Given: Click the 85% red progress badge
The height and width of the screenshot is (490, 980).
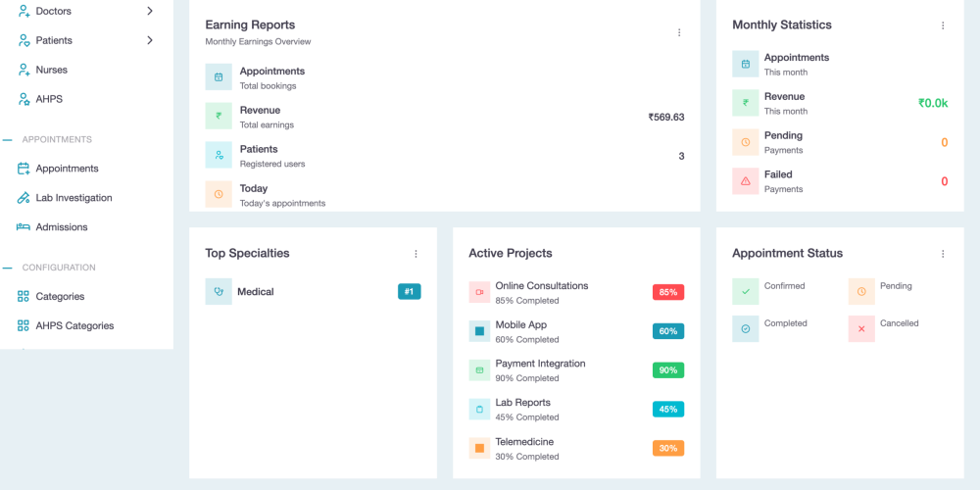Looking at the screenshot, I should [668, 292].
